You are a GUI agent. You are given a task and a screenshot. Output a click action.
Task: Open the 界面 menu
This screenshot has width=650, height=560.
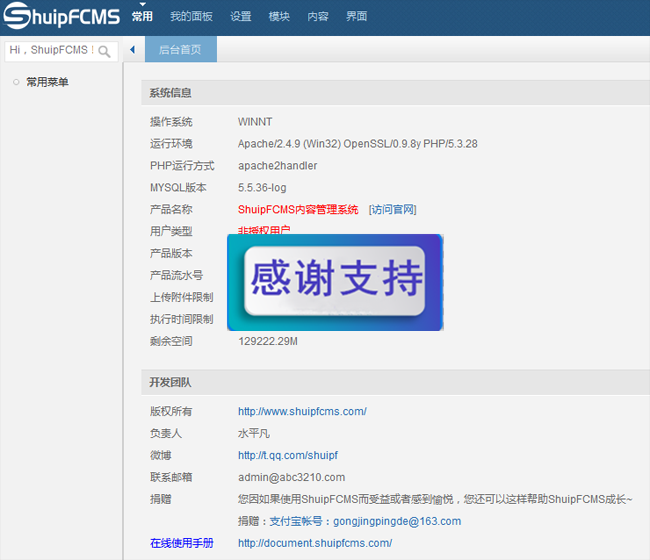coord(356,16)
